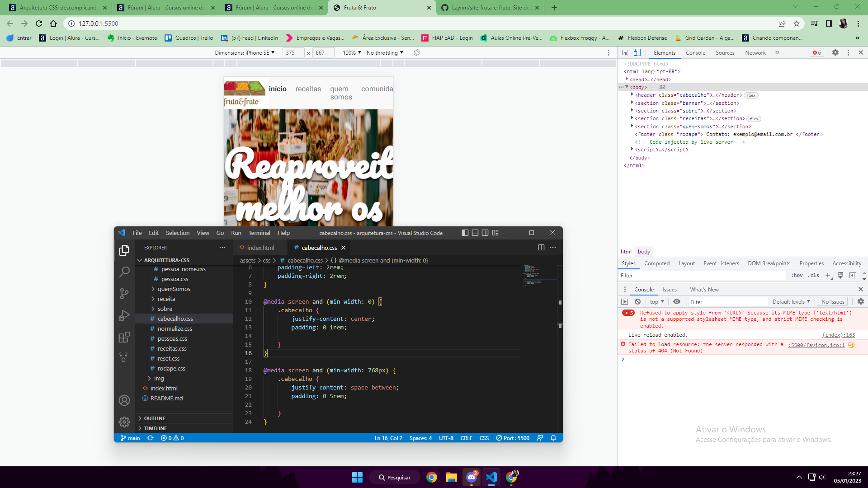Click receitas link in page nav
868x488 pixels.
[x=308, y=89]
